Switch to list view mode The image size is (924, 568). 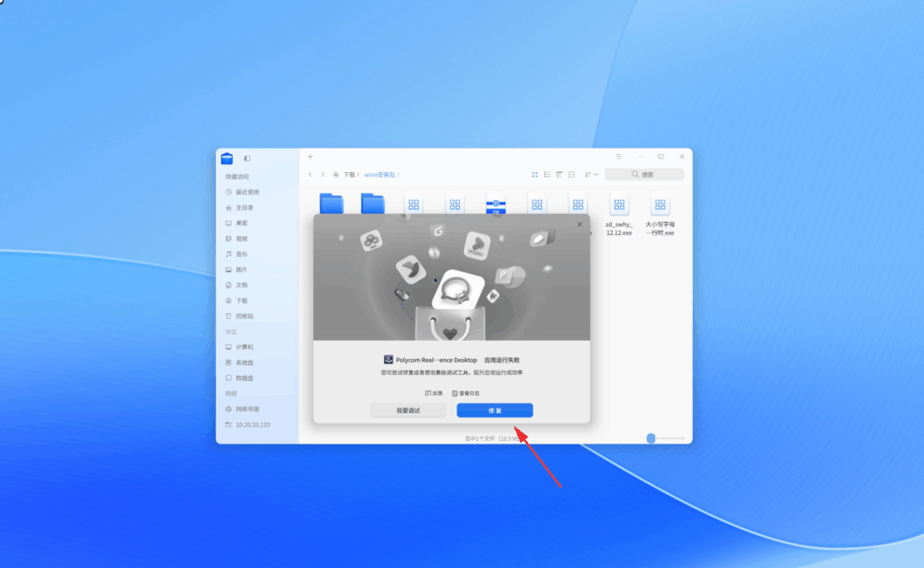547,175
